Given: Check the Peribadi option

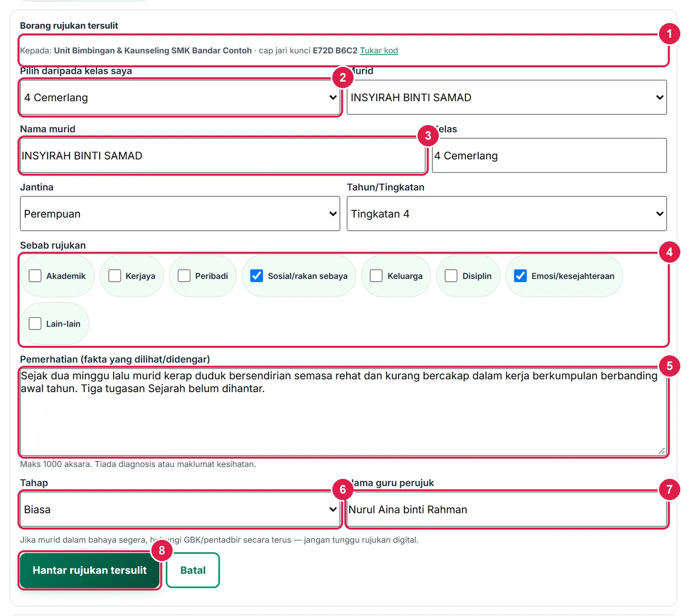Looking at the screenshot, I should click(x=184, y=276).
